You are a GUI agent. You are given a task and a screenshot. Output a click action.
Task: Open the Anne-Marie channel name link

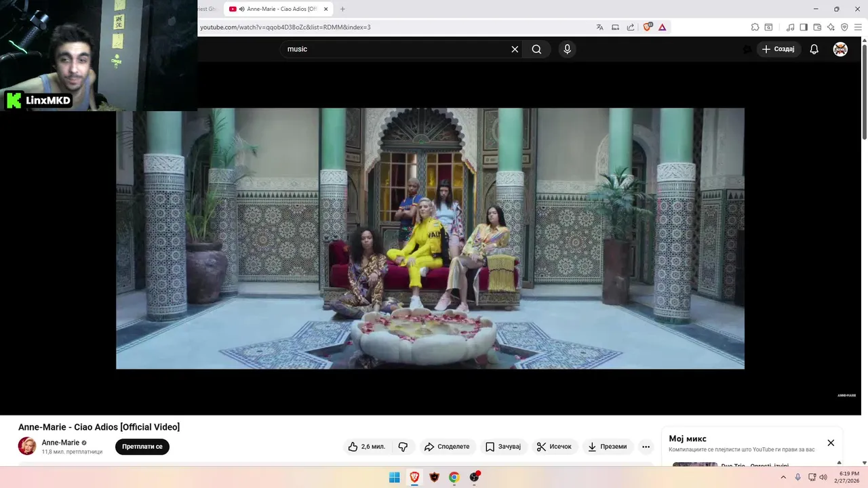(60, 443)
